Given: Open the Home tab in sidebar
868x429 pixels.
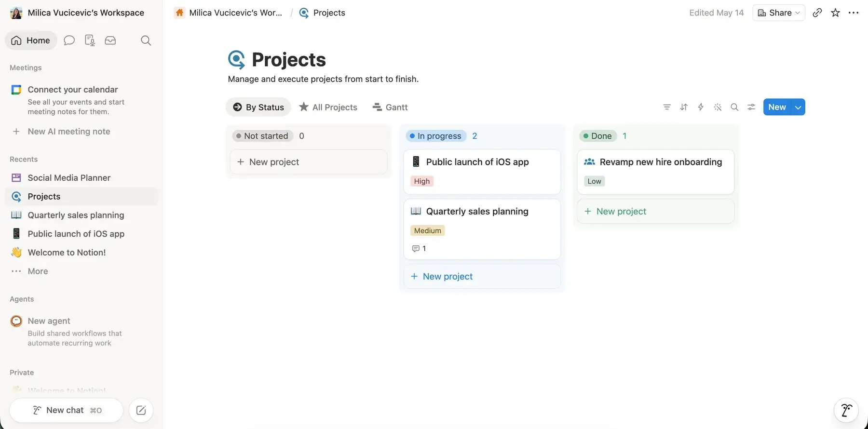Looking at the screenshot, I should [31, 40].
